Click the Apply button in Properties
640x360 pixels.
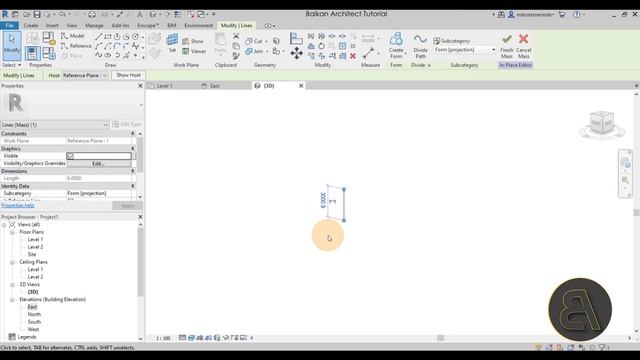(127, 206)
